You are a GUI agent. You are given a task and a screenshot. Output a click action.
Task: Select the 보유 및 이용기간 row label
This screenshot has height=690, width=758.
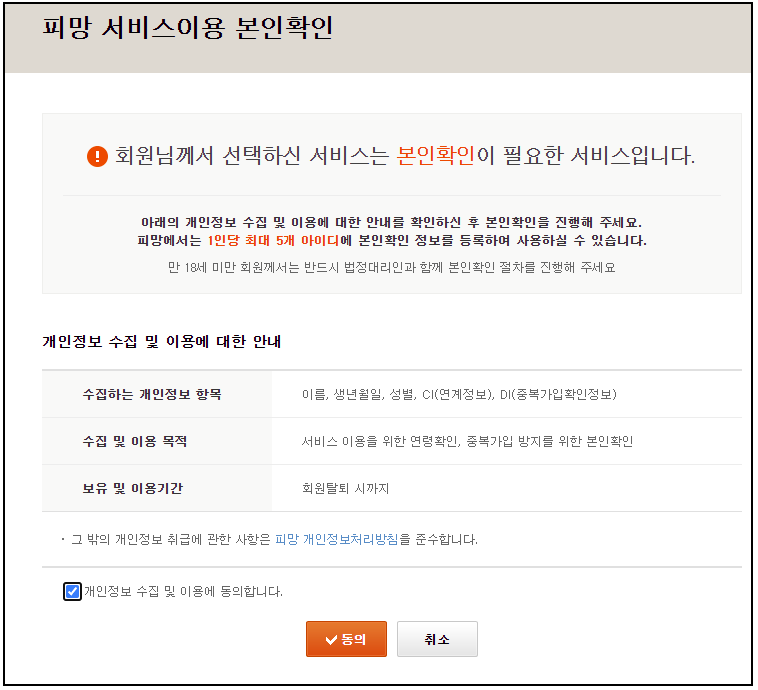coord(133,488)
